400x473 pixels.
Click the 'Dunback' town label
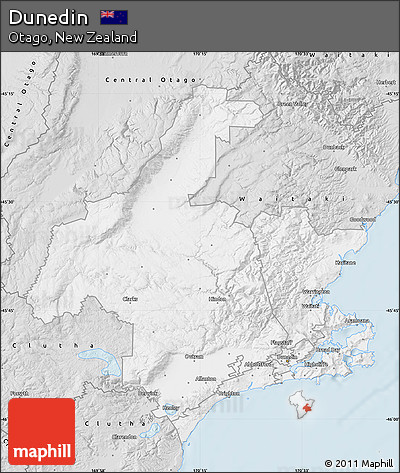tap(334, 147)
